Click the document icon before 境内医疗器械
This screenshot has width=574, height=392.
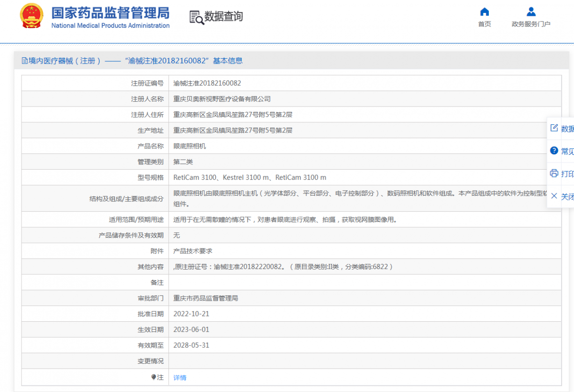25,61
